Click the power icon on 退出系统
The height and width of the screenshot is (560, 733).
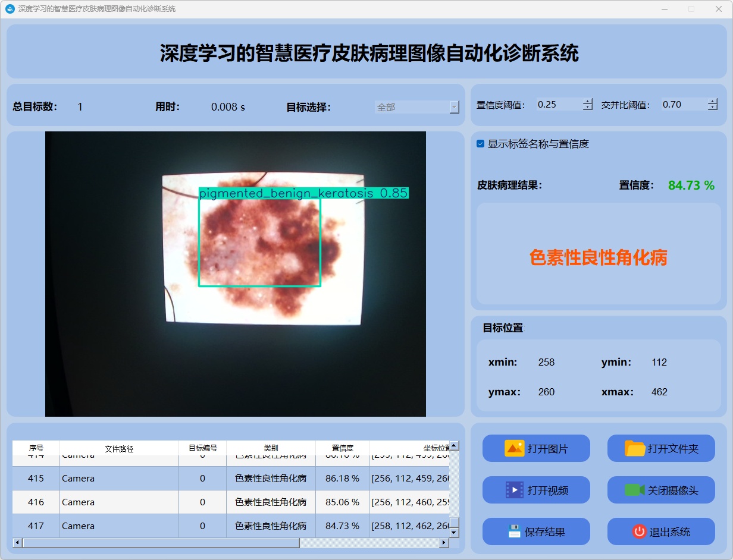[x=639, y=531]
